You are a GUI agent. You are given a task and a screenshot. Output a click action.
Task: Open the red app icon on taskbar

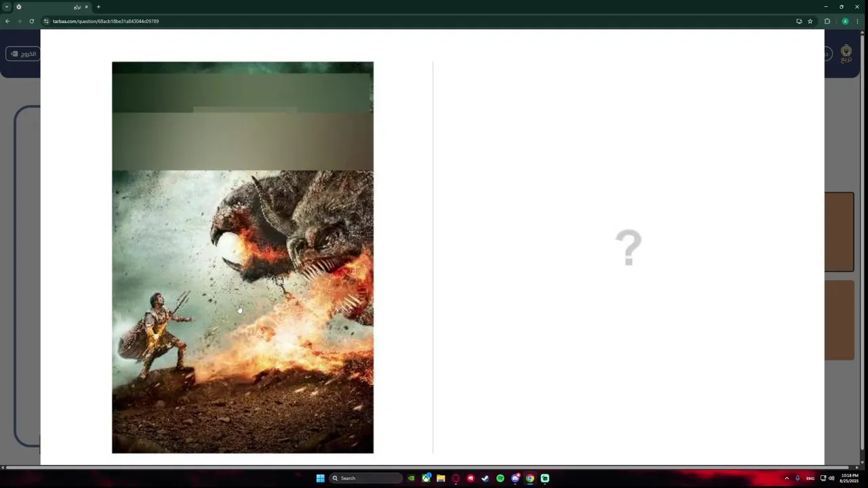coord(471,478)
